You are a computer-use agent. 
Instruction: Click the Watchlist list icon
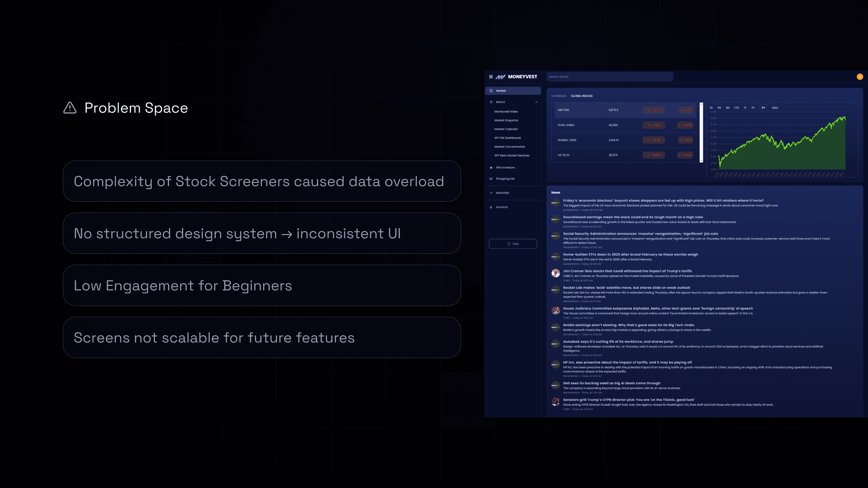491,193
